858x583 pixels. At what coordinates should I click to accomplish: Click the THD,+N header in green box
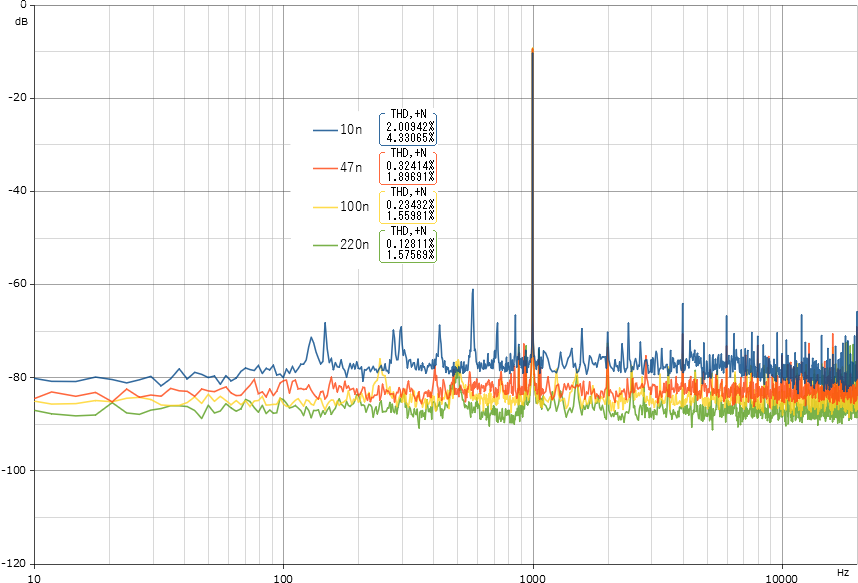pos(408,230)
